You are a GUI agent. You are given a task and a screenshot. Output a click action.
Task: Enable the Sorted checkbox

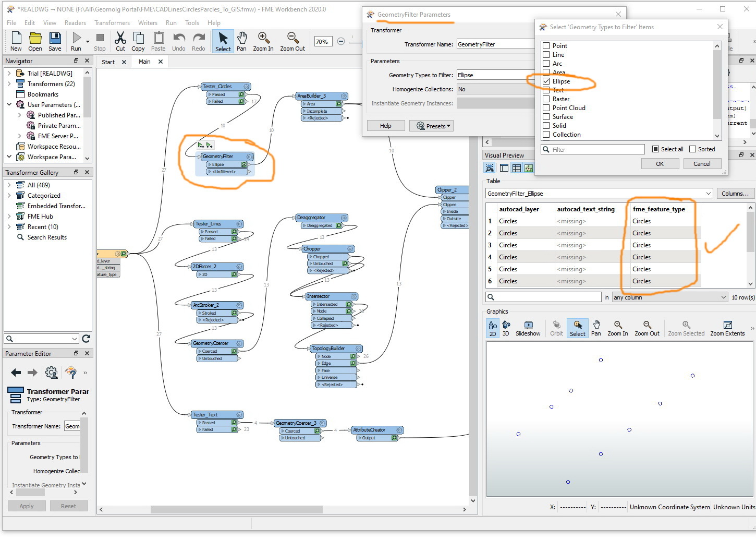pyautogui.click(x=693, y=149)
